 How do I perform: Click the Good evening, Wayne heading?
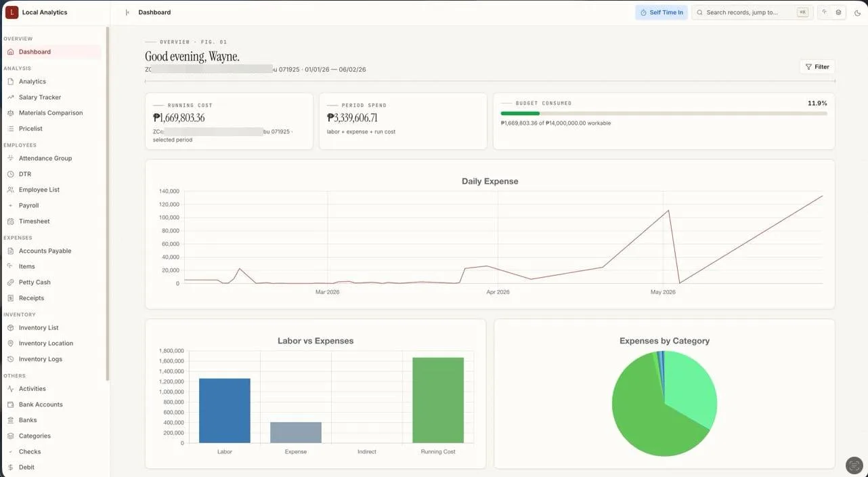[192, 56]
